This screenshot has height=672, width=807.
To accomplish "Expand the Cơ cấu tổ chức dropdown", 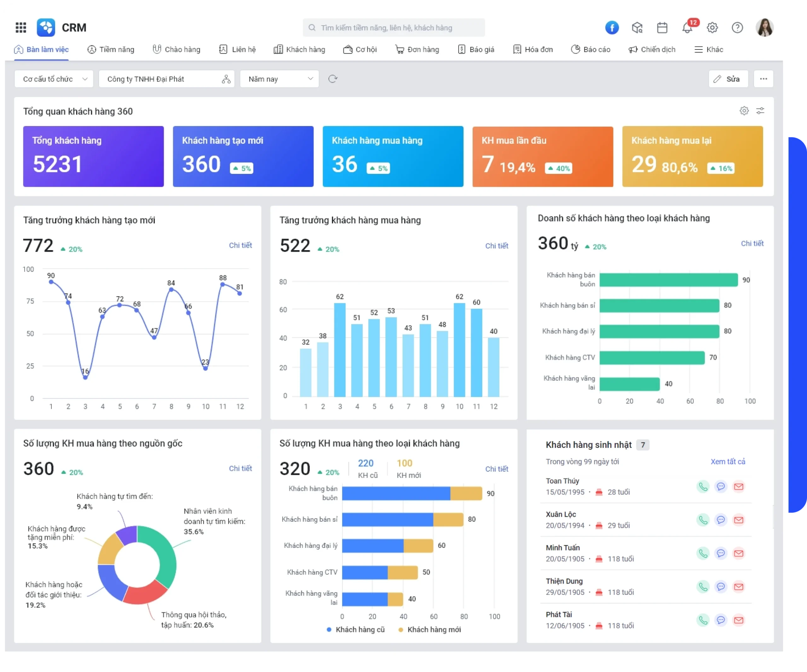I will click(54, 79).
